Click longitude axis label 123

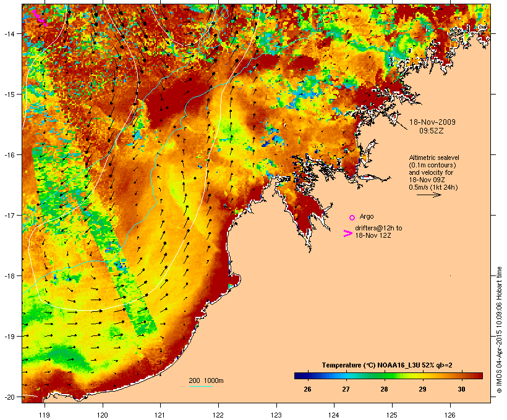tap(276, 415)
